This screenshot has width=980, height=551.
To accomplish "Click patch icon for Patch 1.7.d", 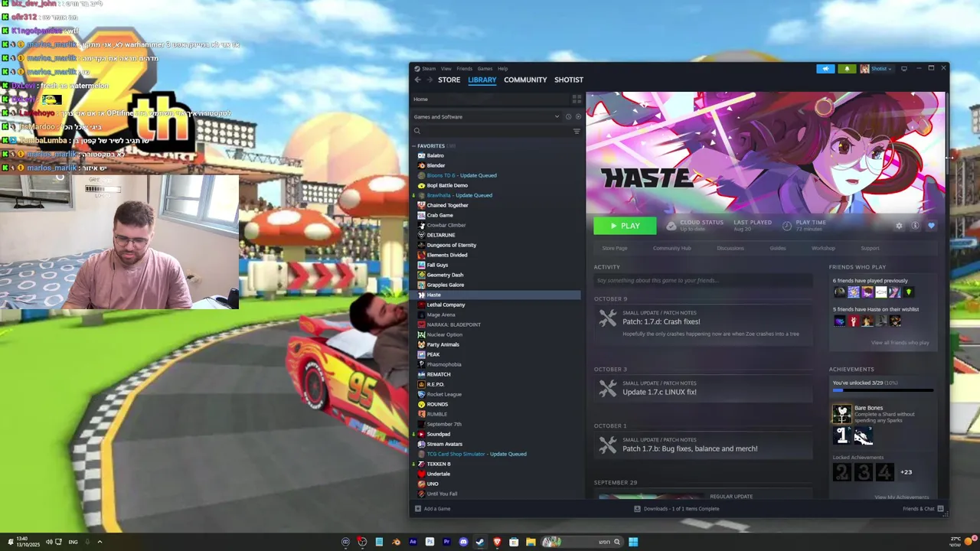I will 607,319.
